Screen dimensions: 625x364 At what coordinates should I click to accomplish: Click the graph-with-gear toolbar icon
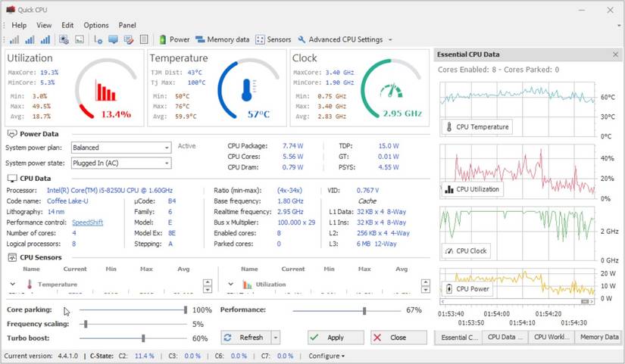(x=98, y=39)
